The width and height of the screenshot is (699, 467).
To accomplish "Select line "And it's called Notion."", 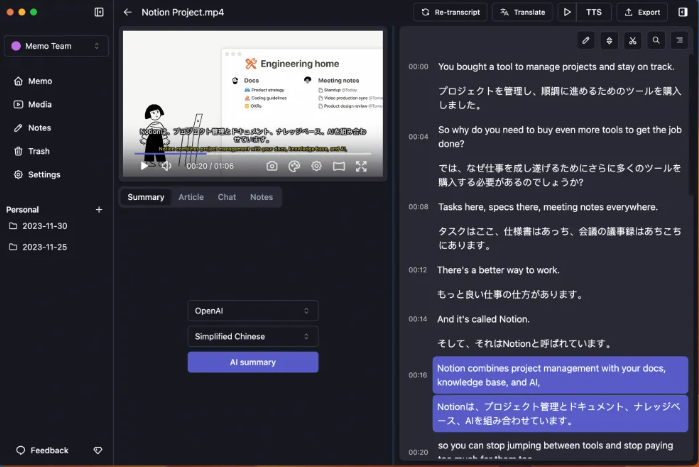I will tap(483, 319).
